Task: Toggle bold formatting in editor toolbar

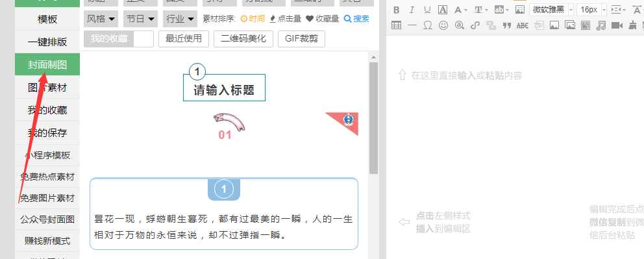Action: [x=397, y=10]
